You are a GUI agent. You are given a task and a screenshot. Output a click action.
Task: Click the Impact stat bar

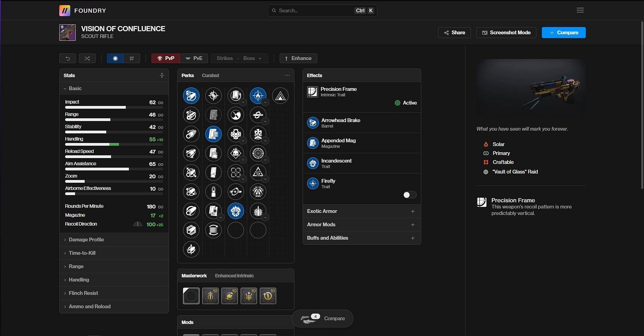[x=114, y=107]
